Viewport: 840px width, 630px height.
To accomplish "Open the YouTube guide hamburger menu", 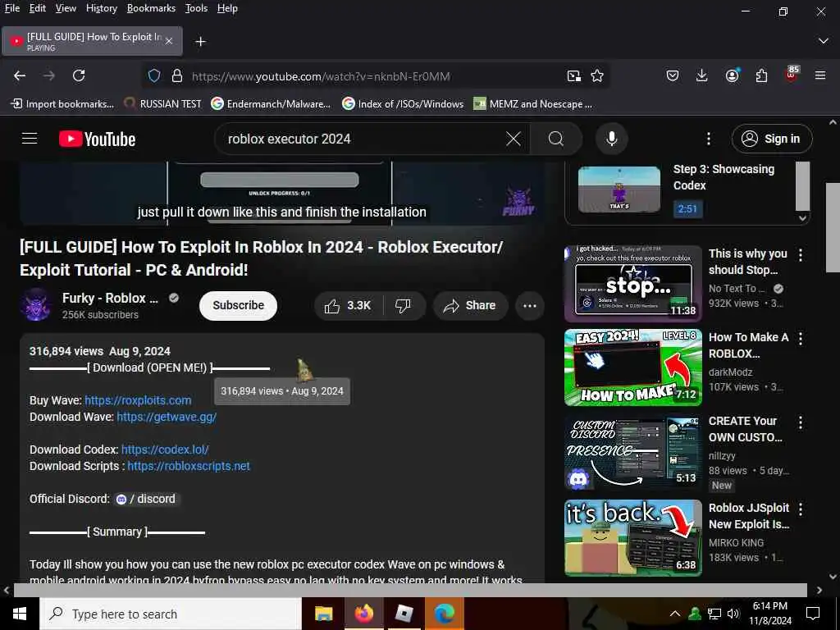I will coord(30,139).
